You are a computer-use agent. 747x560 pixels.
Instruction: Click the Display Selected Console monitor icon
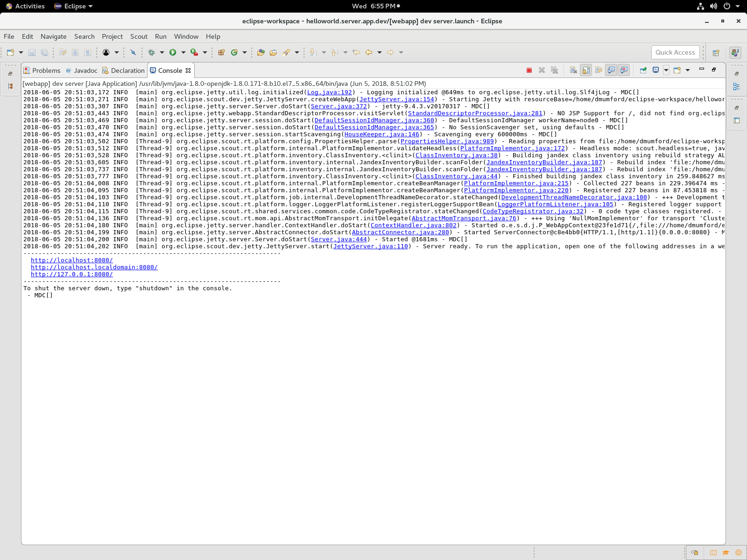tap(655, 70)
